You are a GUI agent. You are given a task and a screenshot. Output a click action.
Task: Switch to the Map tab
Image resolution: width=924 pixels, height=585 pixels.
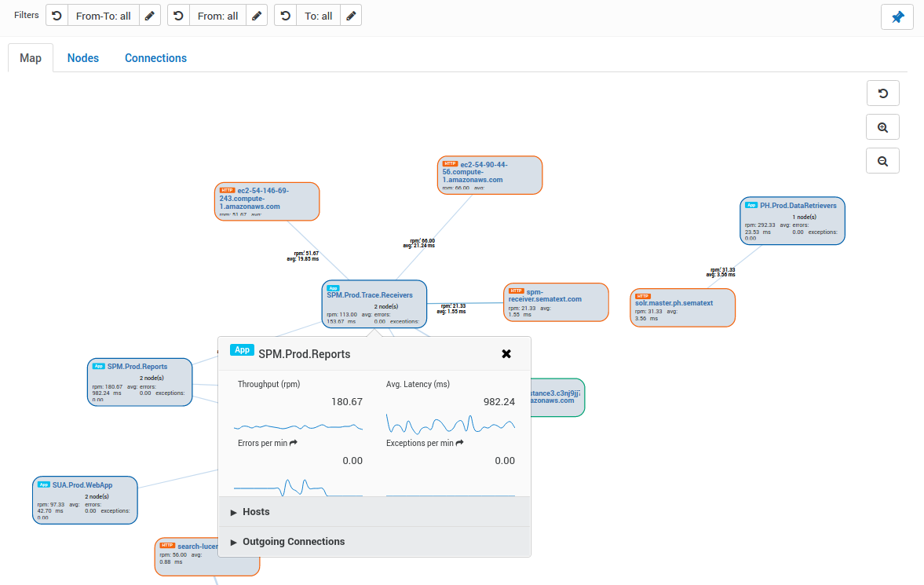pyautogui.click(x=31, y=58)
